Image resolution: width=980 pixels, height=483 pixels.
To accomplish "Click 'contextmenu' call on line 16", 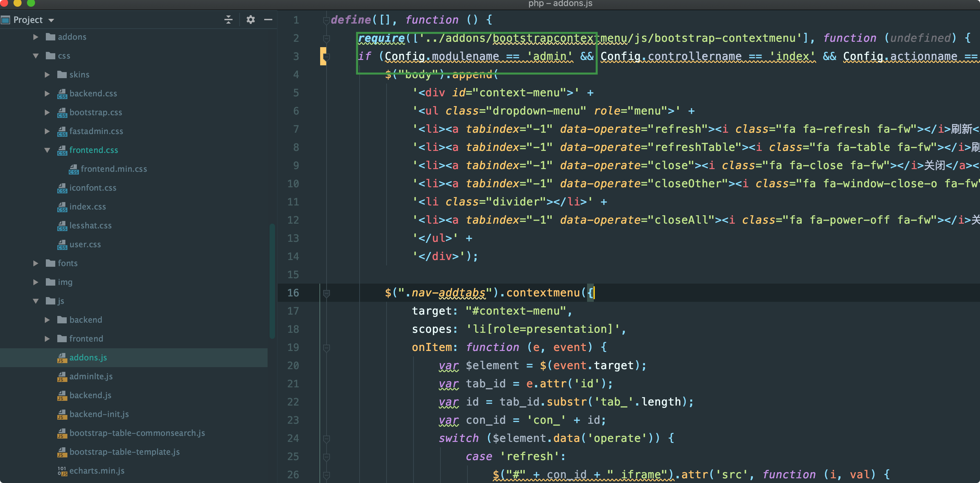I will point(543,293).
